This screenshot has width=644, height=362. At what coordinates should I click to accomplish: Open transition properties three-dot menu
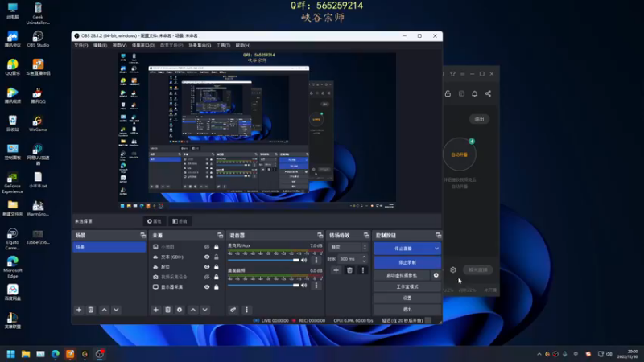click(363, 270)
